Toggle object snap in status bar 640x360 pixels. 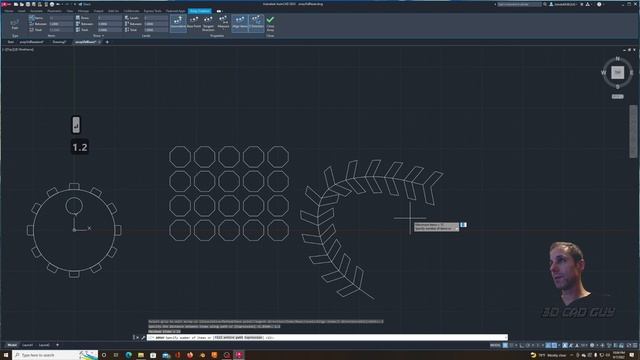pos(554,345)
